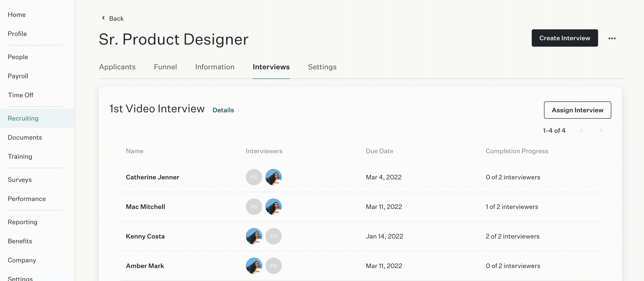Open the job Settings tab
Viewport: 644px width, 281px height.
(x=322, y=67)
